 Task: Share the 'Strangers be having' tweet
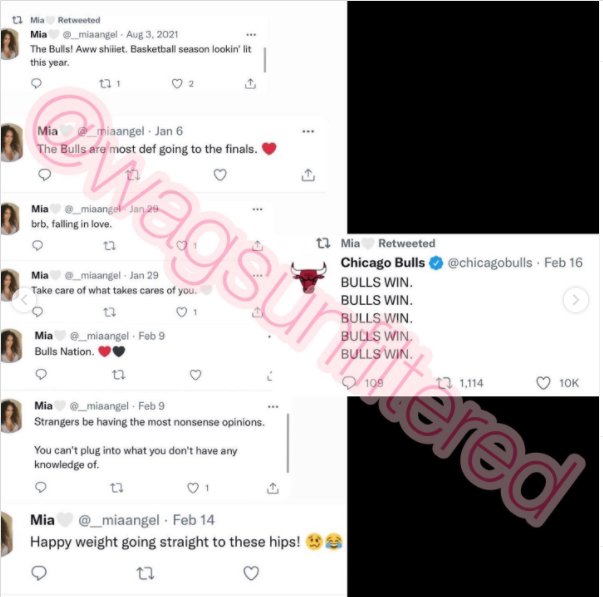273,488
